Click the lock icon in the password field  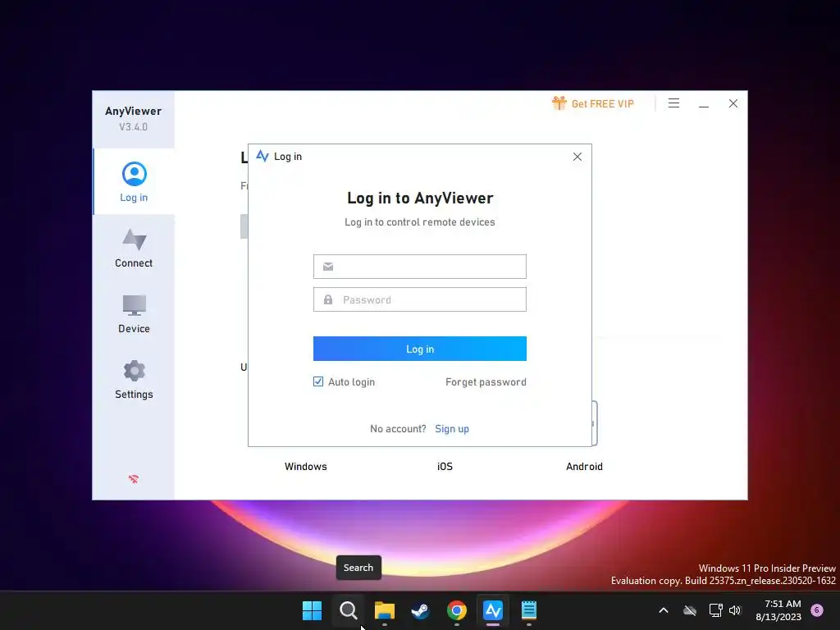click(x=328, y=299)
